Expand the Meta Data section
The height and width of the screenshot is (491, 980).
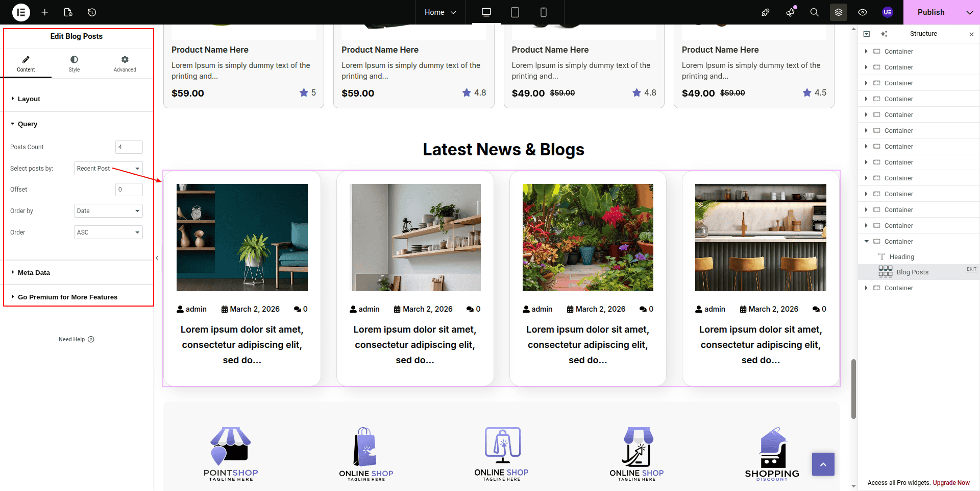coord(34,272)
